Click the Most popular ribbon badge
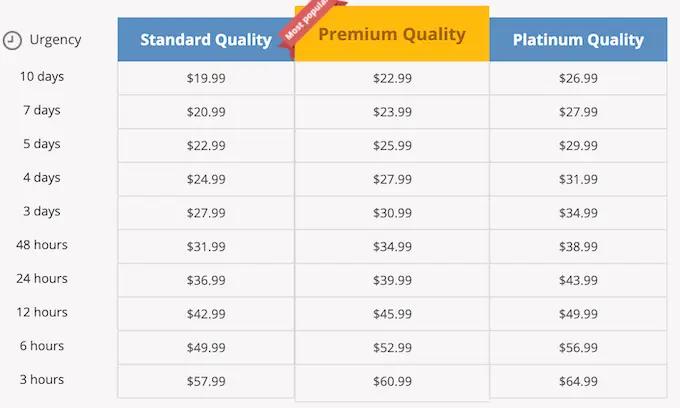The height and width of the screenshot is (408, 680). tap(311, 22)
